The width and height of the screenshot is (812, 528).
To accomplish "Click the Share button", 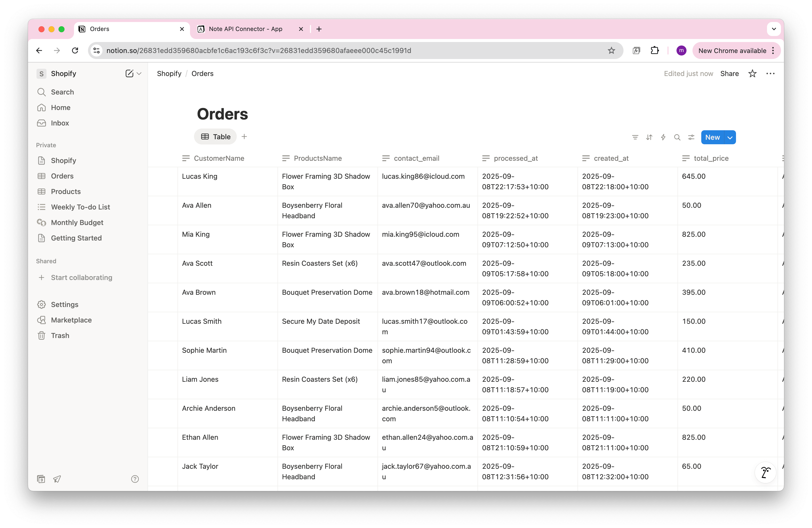I will coord(729,74).
